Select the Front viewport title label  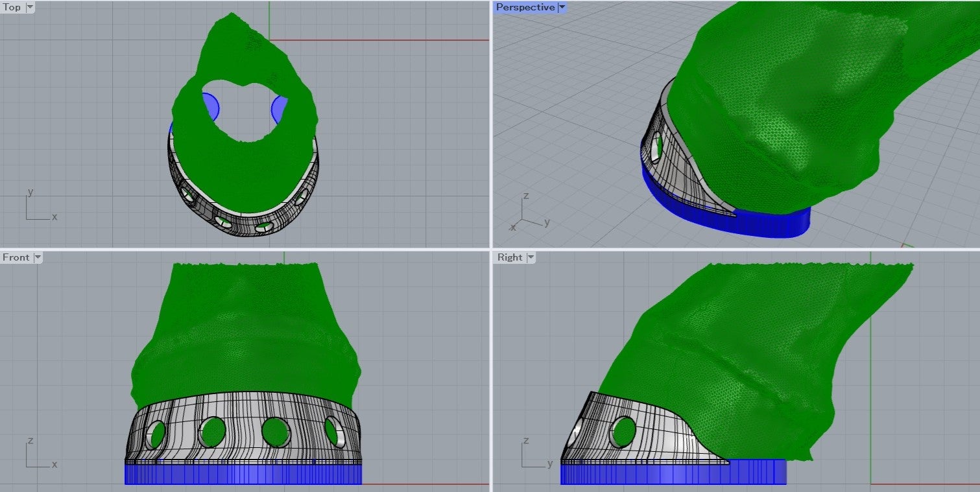point(16,258)
